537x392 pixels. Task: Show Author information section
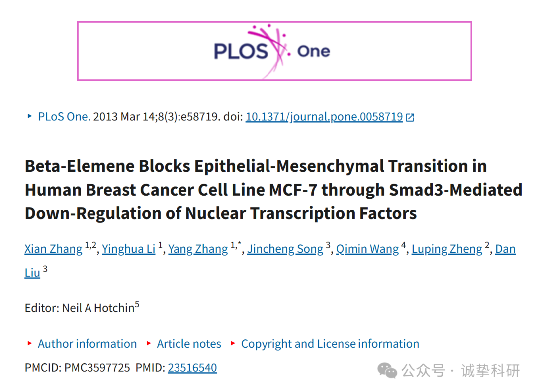point(88,344)
